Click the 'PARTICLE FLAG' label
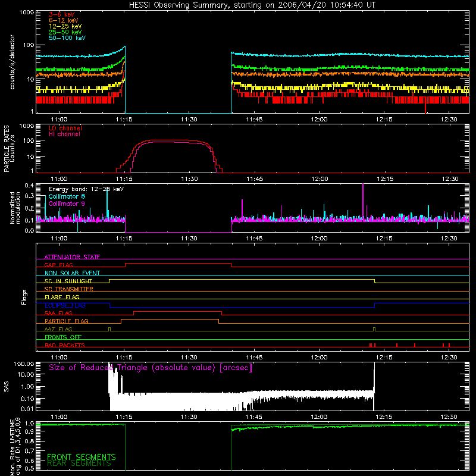 tap(67, 321)
